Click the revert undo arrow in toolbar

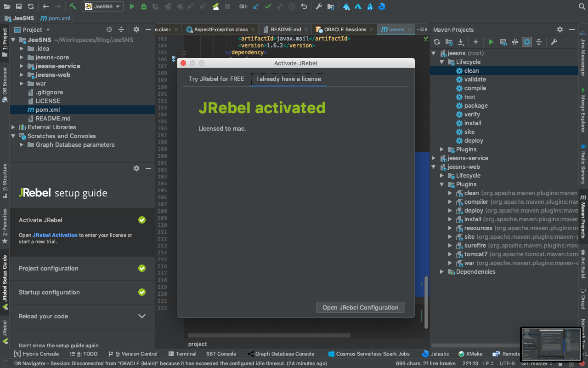304,6
